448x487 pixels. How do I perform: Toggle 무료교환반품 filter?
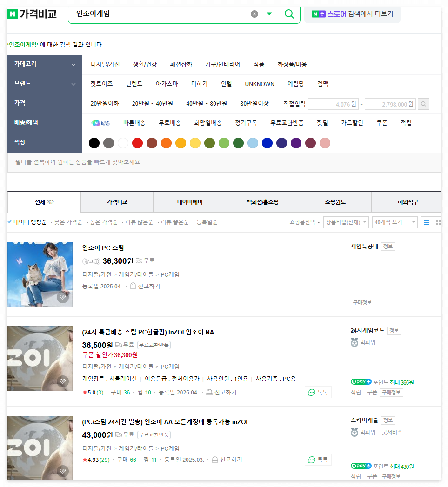click(x=287, y=123)
